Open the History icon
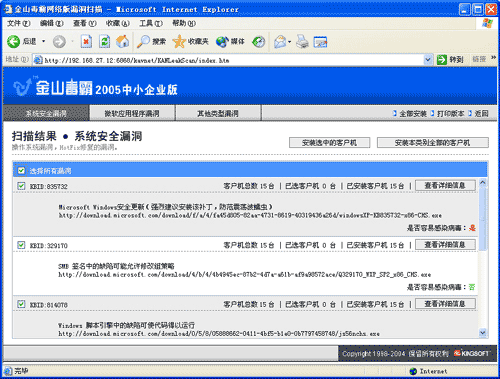Screen dimensions: 500x379 258,42
